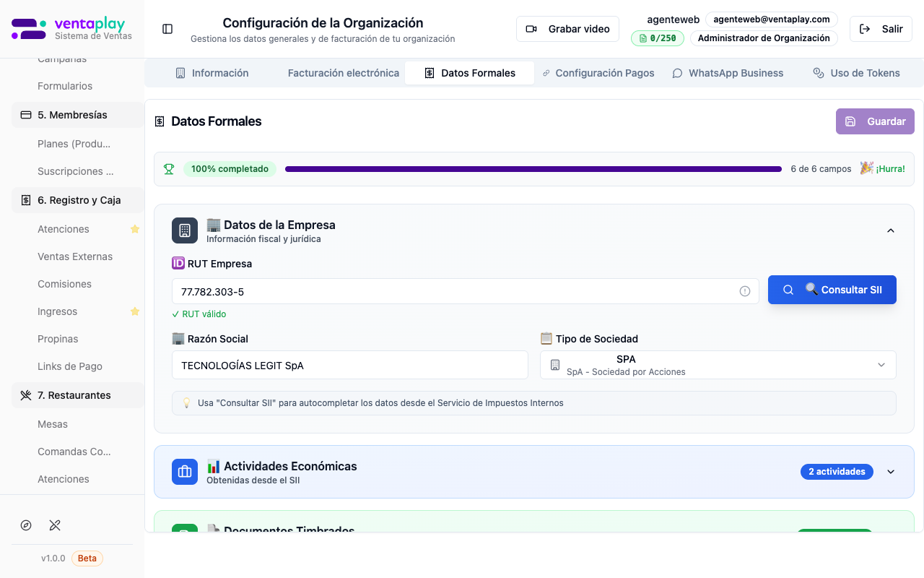Toggle favorite star next to Ingresos

(x=134, y=311)
